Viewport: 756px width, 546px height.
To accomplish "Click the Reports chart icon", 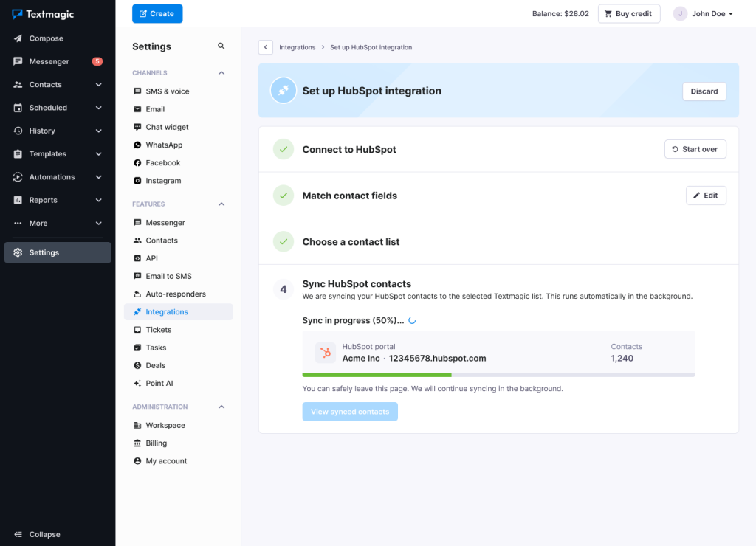I will pyautogui.click(x=18, y=200).
